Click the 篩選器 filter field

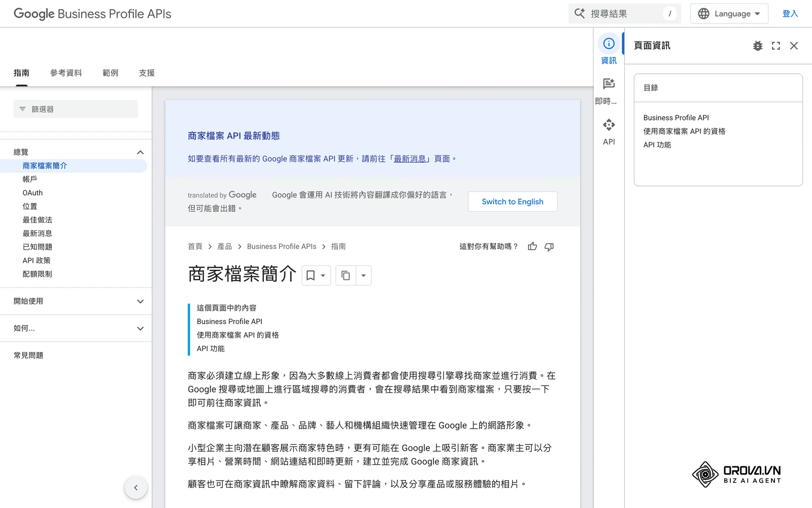(76, 109)
